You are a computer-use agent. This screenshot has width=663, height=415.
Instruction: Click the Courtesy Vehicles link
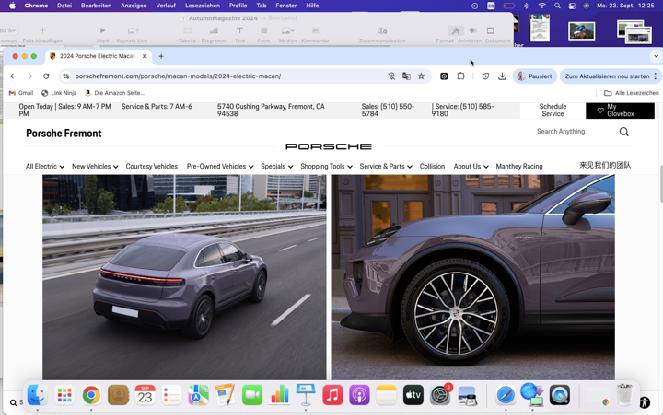tap(151, 166)
